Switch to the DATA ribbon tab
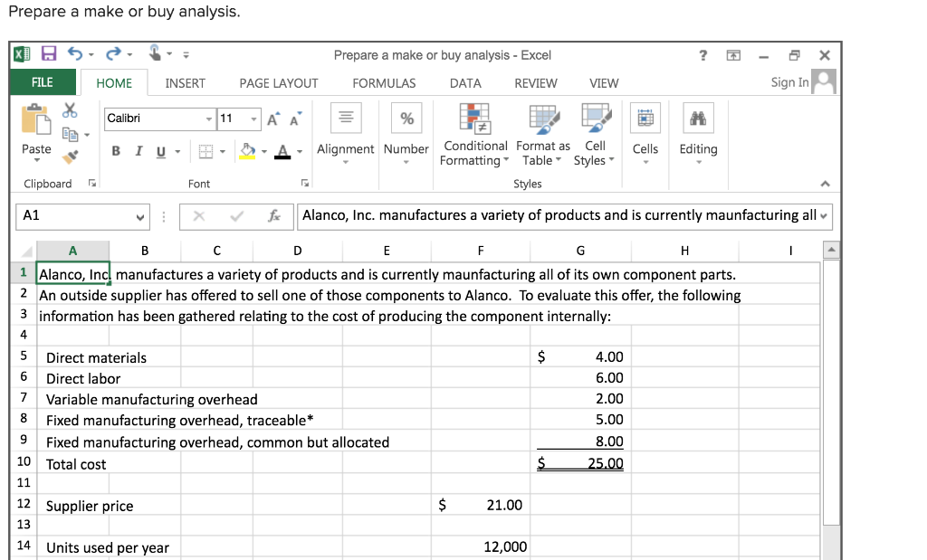927x560 pixels. coord(464,82)
